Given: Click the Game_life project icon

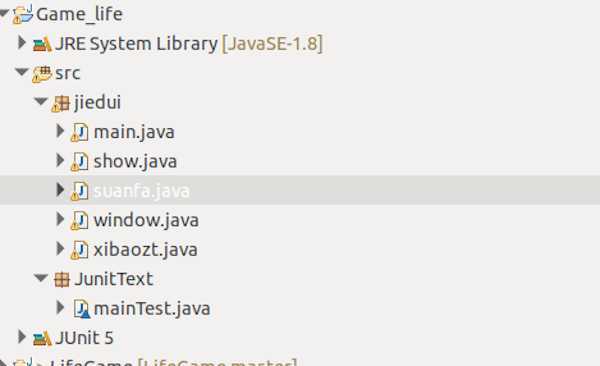Looking at the screenshot, I should coord(23,15).
